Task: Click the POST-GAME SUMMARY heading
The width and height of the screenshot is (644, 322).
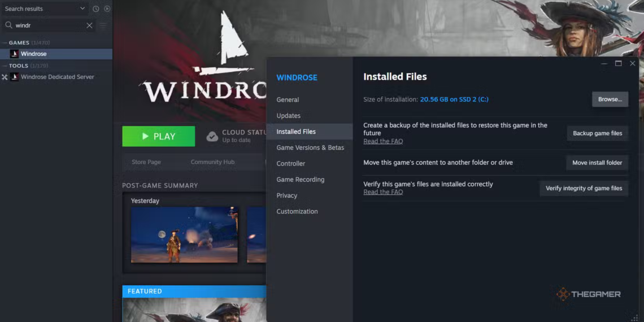Action: (x=160, y=186)
